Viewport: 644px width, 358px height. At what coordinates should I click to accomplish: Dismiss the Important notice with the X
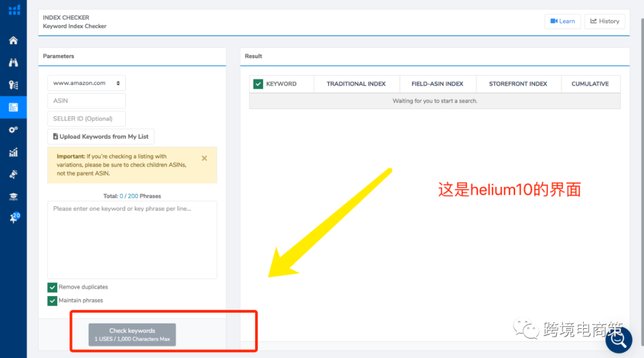click(x=205, y=158)
